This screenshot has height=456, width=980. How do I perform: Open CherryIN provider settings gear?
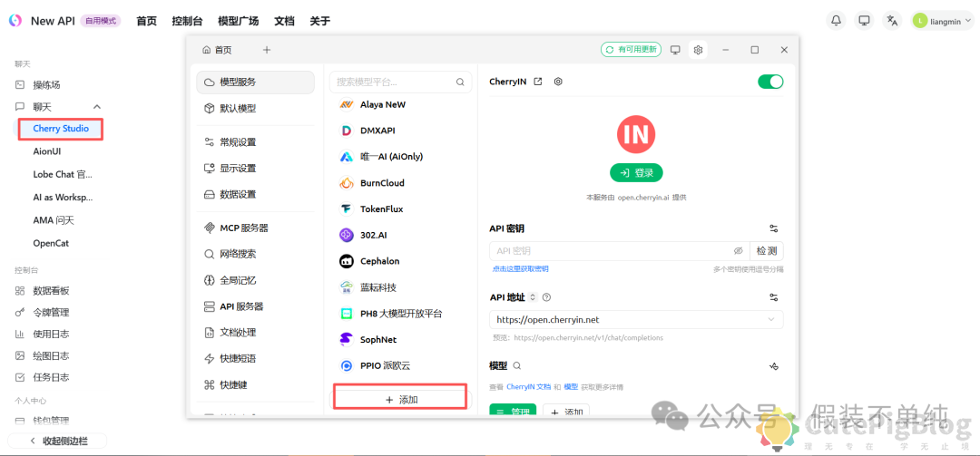coord(558,82)
